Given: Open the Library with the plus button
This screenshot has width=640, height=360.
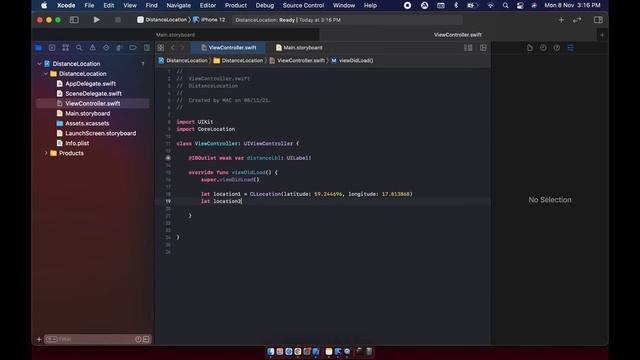Looking at the screenshot, I should (561, 20).
